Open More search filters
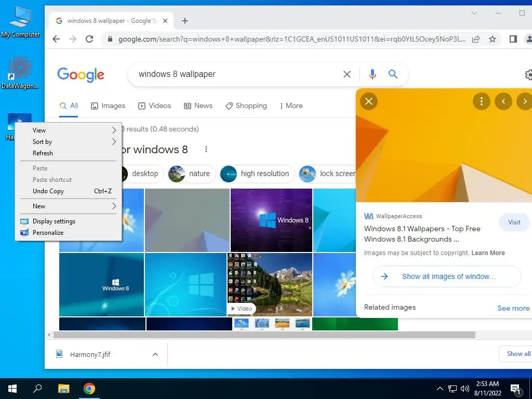Image resolution: width=532 pixels, height=399 pixels. 291,106
